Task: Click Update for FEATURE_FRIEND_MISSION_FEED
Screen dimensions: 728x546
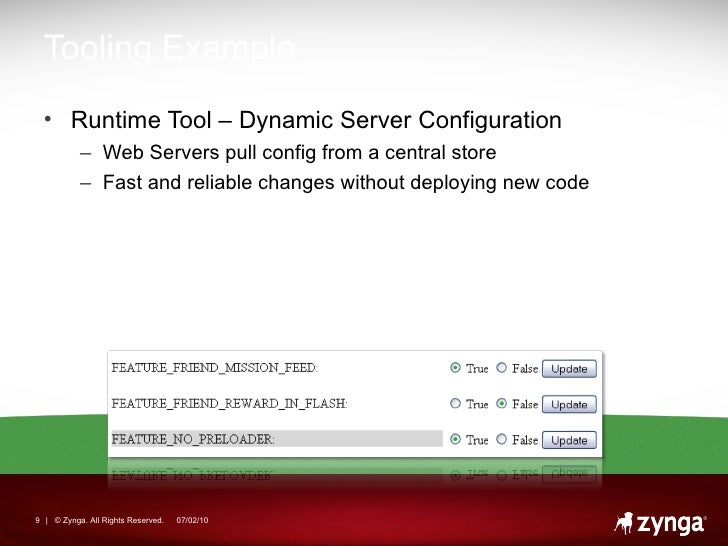Action: 569,369
